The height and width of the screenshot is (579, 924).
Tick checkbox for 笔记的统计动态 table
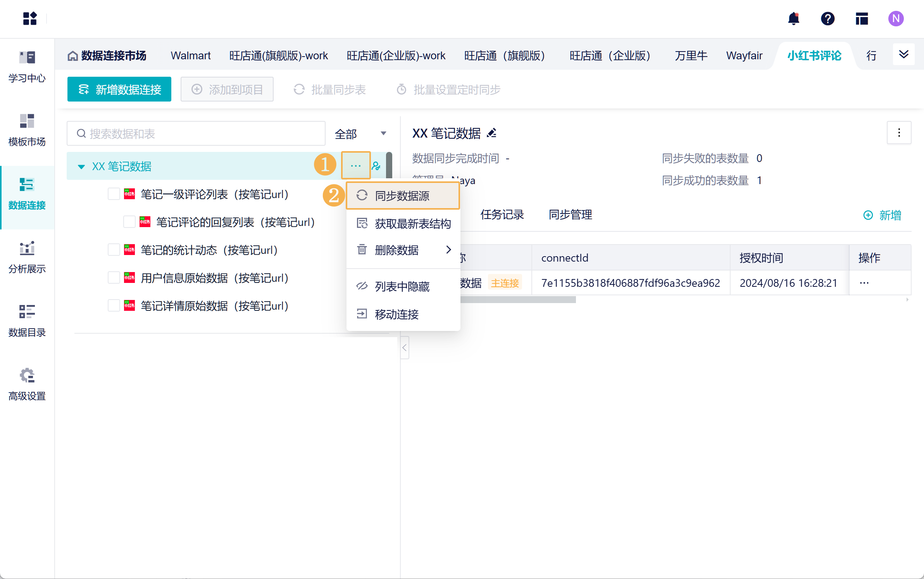114,250
